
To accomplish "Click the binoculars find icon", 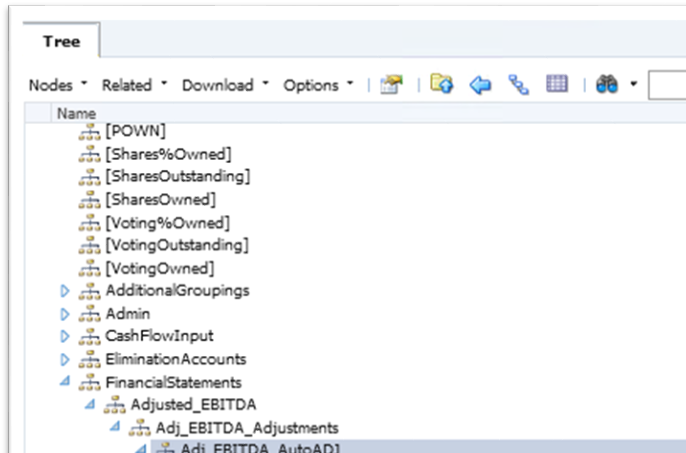I will tap(606, 85).
